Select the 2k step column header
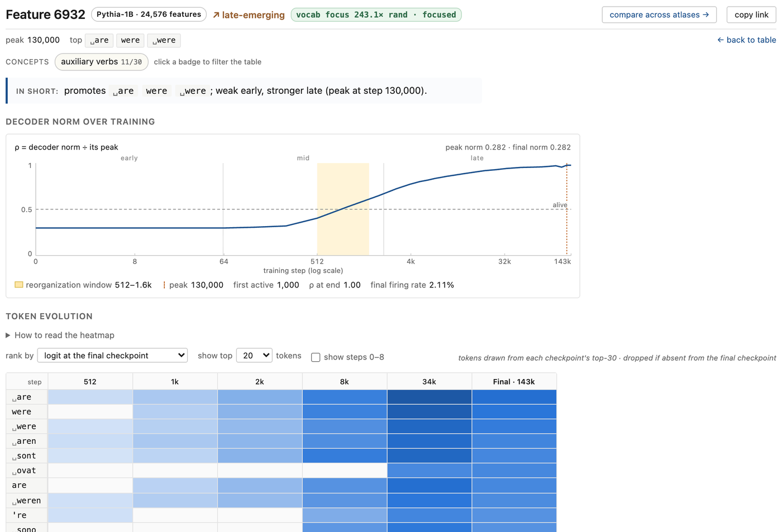This screenshot has height=532, width=782. click(260, 382)
